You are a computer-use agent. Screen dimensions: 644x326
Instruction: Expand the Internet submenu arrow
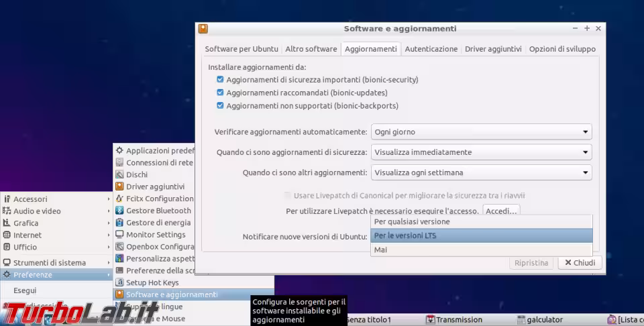tap(109, 235)
